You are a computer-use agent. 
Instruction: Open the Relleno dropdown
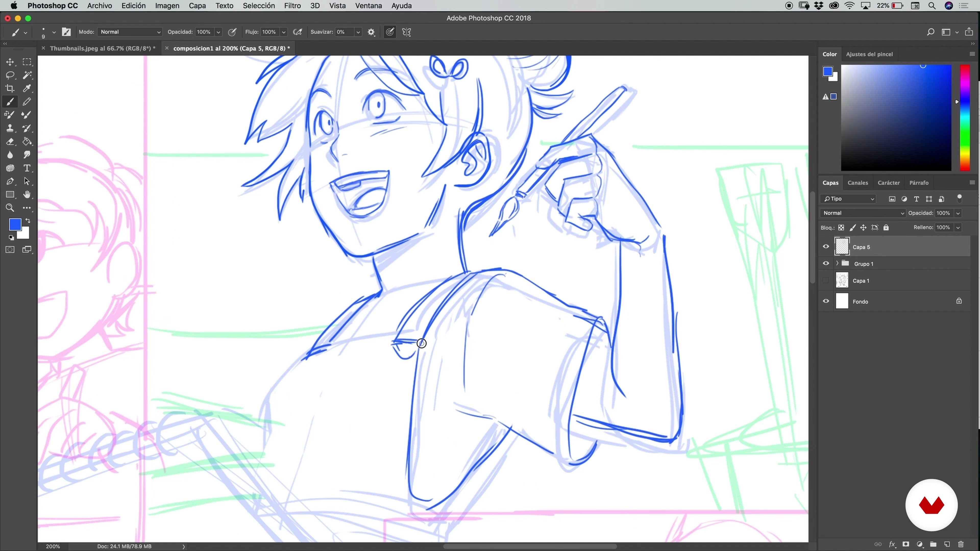point(958,227)
